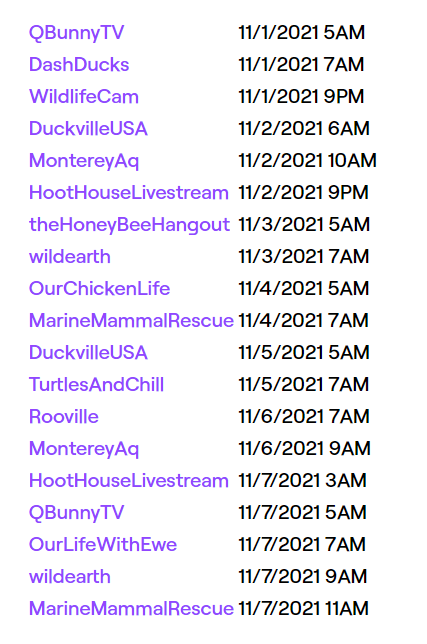Click MontereyAq link scheduled 11/6/2021 9AM
427x644 pixels.
click(84, 450)
